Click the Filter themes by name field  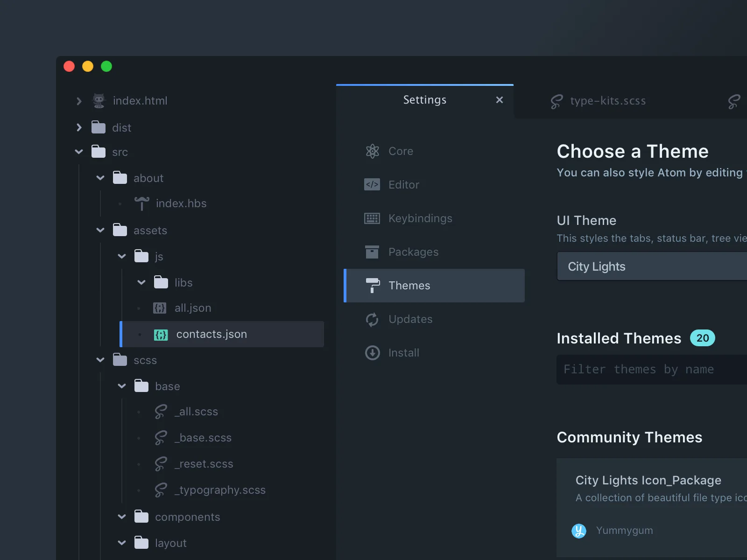(x=652, y=370)
